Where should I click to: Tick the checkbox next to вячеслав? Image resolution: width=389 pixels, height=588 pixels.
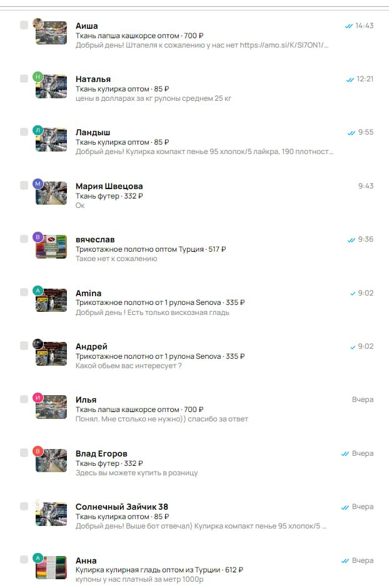(x=24, y=239)
